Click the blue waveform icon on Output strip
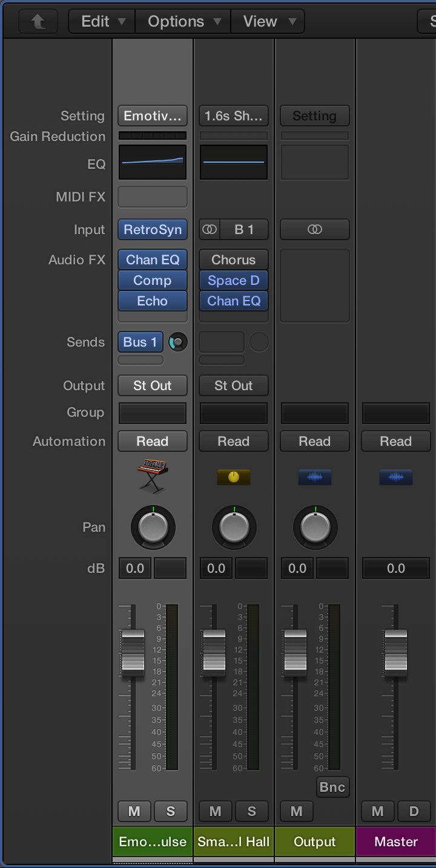The height and width of the screenshot is (868, 436). [314, 477]
